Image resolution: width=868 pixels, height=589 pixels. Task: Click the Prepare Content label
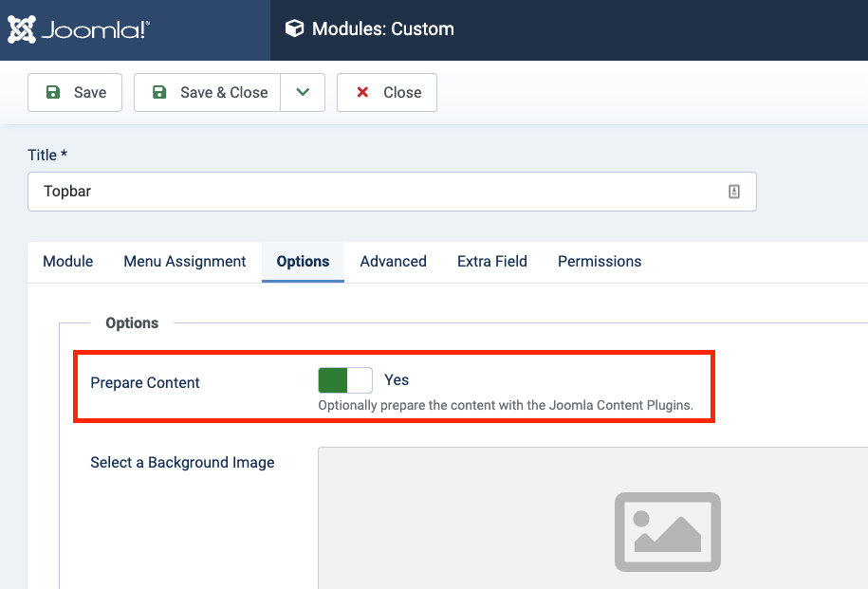(x=145, y=382)
